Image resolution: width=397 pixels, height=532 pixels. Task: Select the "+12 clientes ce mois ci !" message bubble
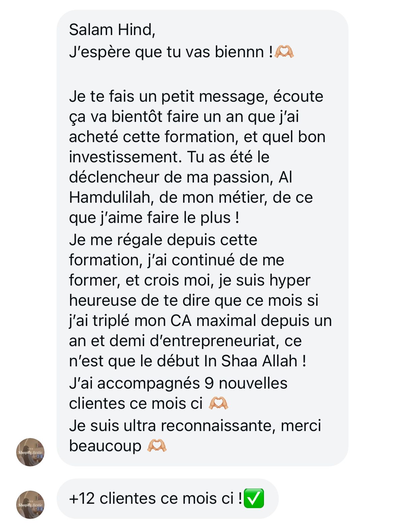pos(168,498)
